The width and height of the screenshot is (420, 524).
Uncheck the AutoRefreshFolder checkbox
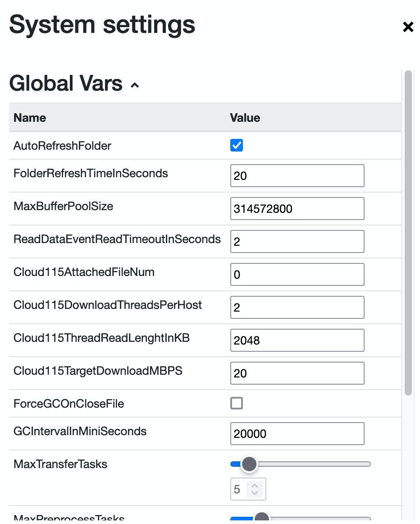[237, 145]
